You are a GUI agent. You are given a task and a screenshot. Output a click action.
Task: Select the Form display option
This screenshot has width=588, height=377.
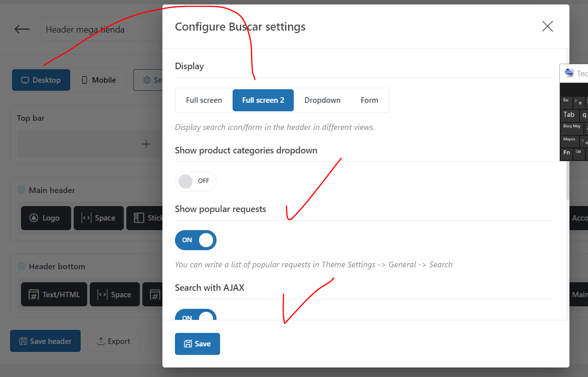click(x=369, y=100)
